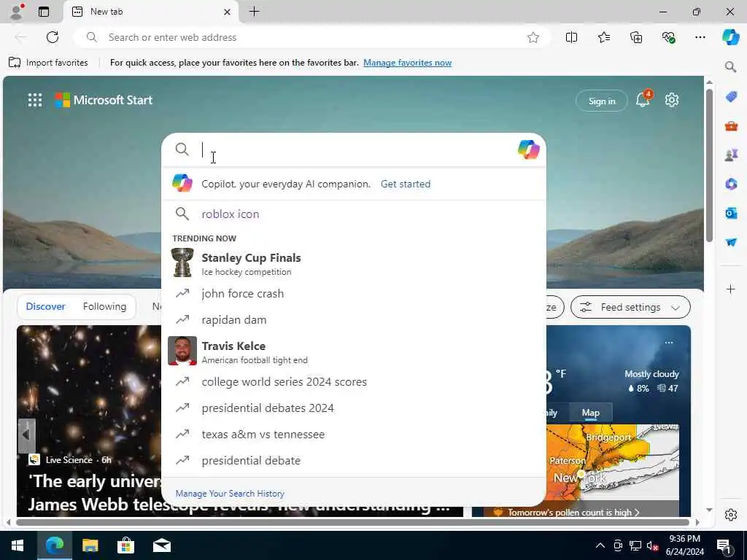
Task: Expand the Feed settings dropdown
Action: (x=630, y=307)
